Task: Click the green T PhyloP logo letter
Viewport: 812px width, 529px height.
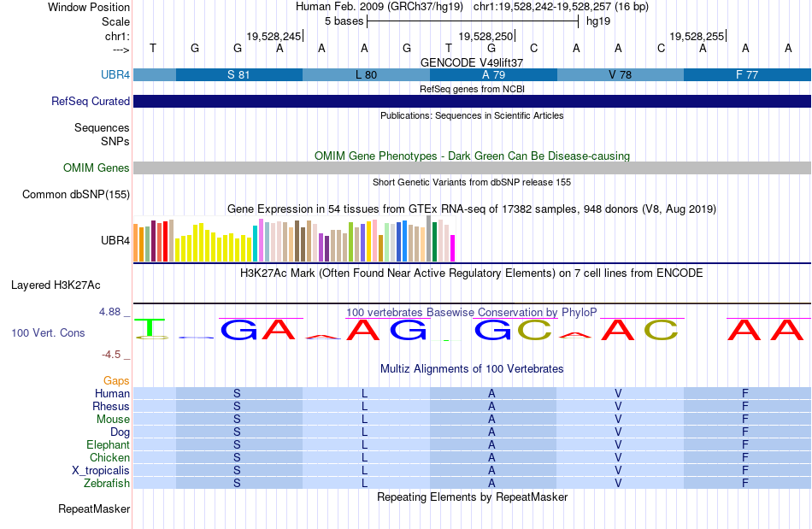Action: tap(152, 329)
